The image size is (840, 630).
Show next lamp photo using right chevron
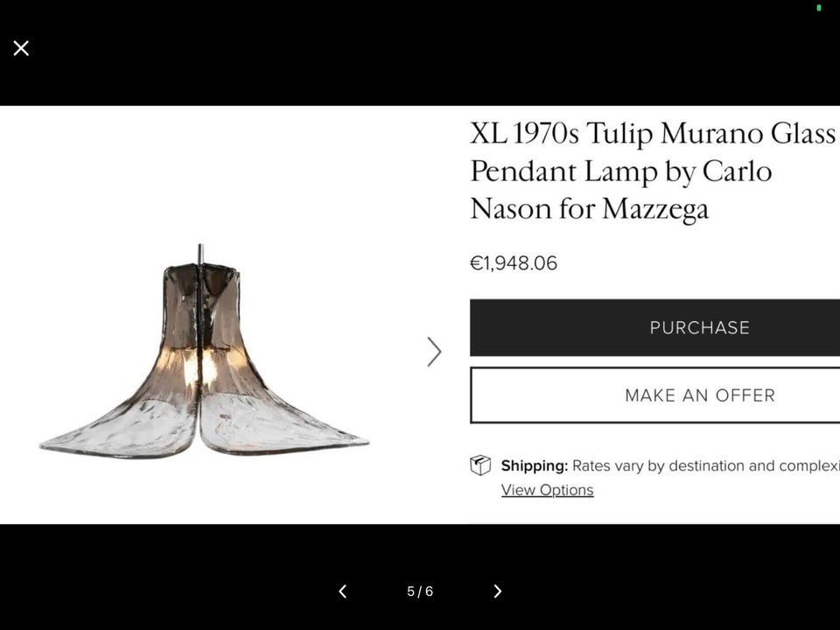pyautogui.click(x=434, y=352)
